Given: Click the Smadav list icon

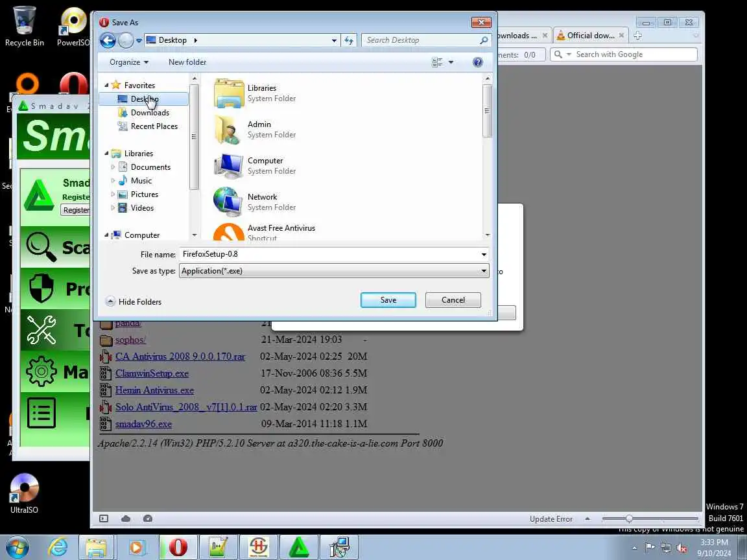Looking at the screenshot, I should pyautogui.click(x=41, y=413).
